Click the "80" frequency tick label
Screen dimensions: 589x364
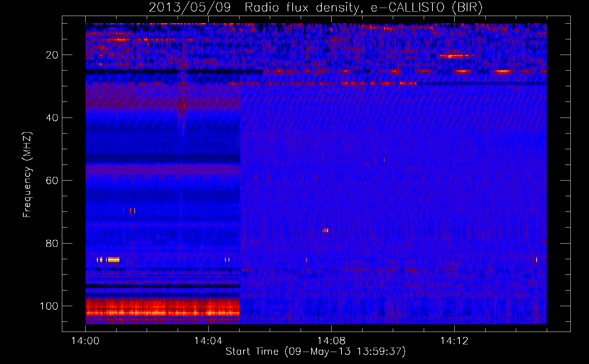click(x=52, y=244)
